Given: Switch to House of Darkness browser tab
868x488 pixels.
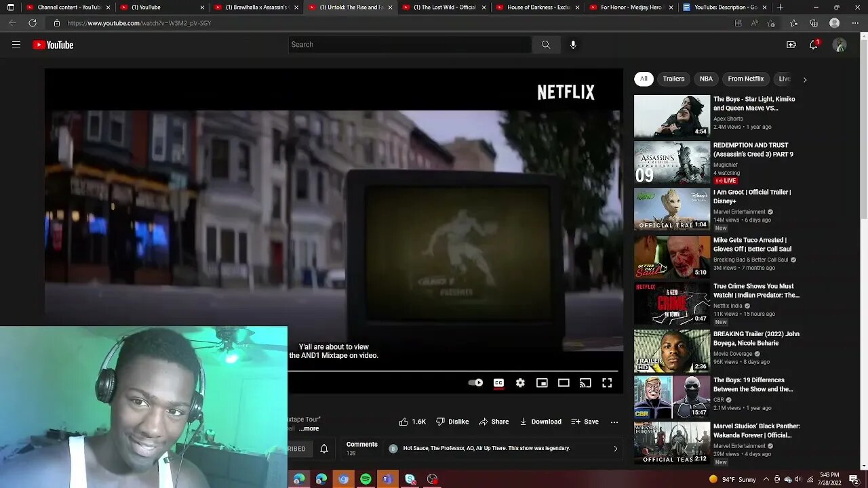Looking at the screenshot, I should 539,7.
